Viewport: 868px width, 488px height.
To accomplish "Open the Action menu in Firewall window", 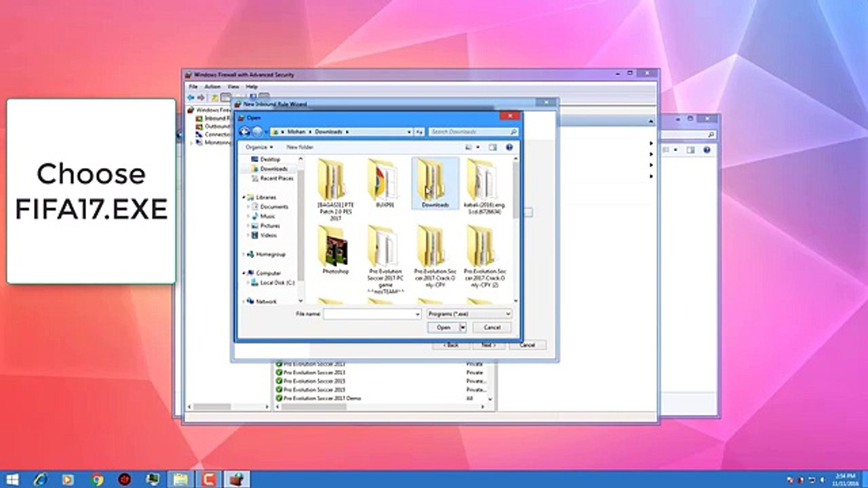I will pos(212,87).
